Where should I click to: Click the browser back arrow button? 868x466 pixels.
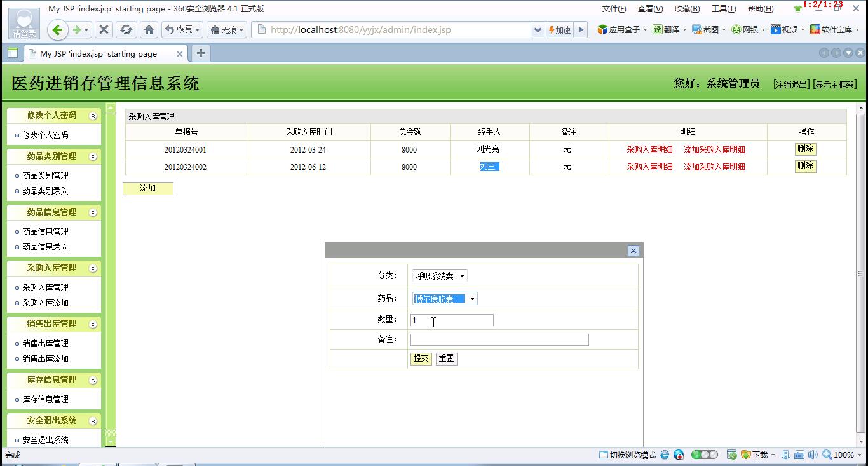(58, 30)
